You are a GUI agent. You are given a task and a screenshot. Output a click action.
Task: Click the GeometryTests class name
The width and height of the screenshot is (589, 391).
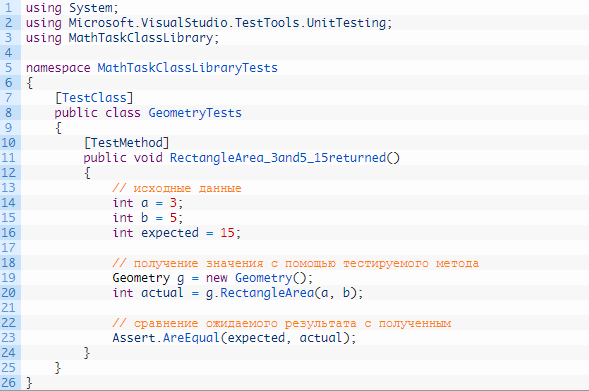coord(195,113)
